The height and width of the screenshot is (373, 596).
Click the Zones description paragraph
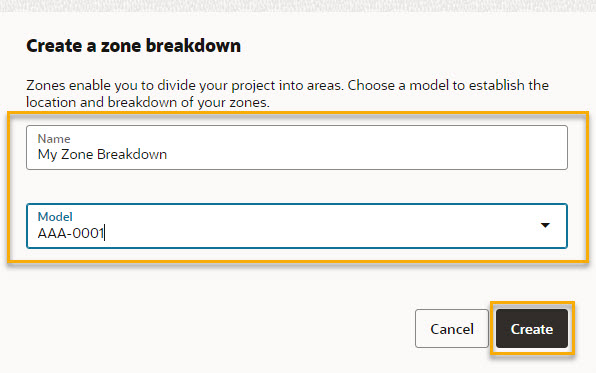point(287,94)
